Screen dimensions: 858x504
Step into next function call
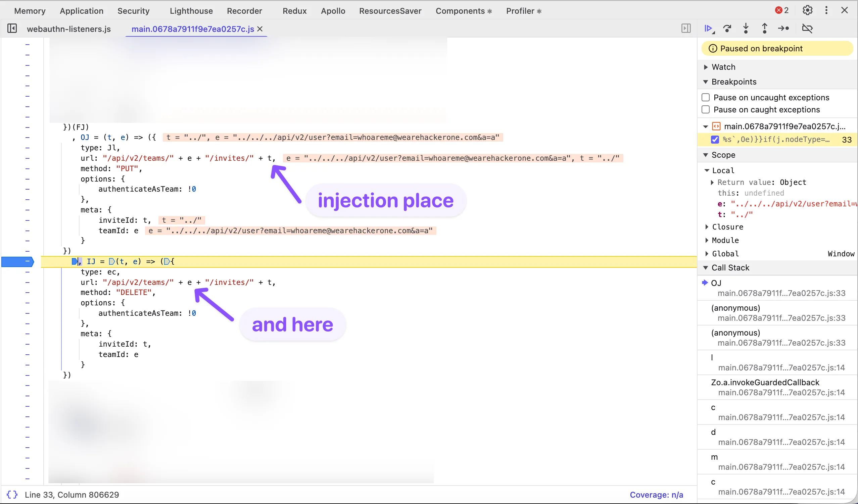click(746, 29)
